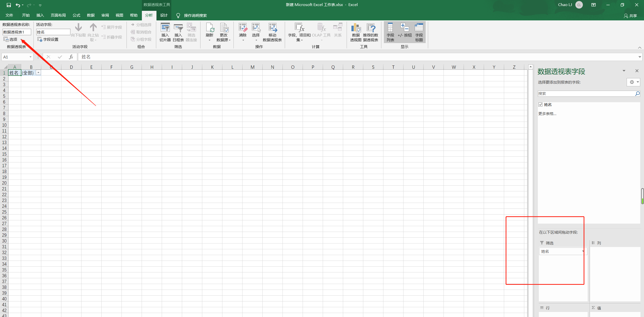The width and height of the screenshot is (644, 317).
Task: Click Field Settings button
Action: [48, 40]
